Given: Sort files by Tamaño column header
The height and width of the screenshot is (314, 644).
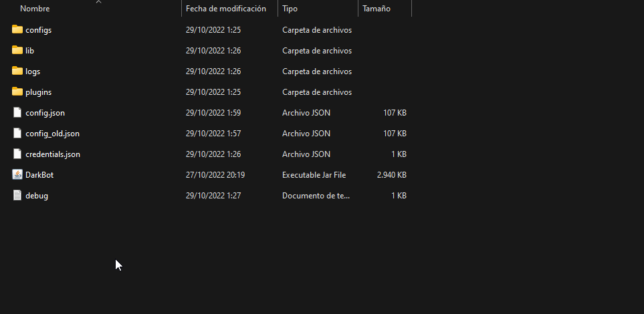Looking at the screenshot, I should (x=377, y=9).
